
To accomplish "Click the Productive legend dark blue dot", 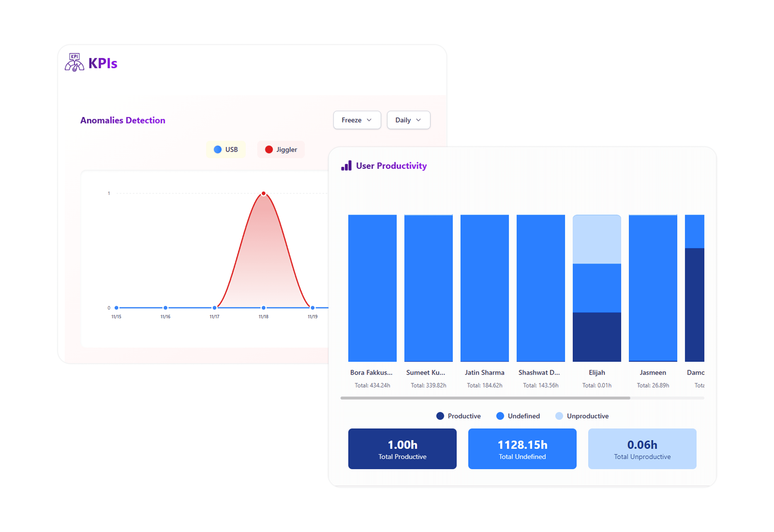I will tap(440, 416).
